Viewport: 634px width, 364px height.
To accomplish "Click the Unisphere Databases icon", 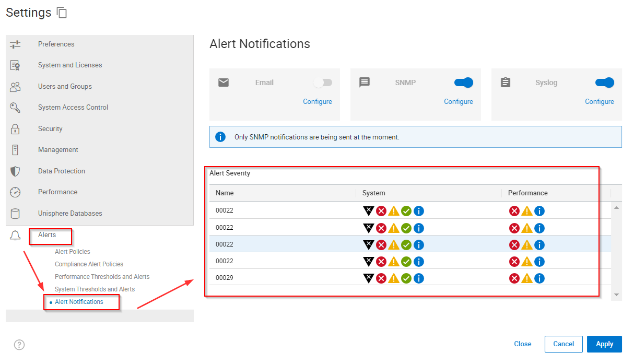I will [16, 213].
